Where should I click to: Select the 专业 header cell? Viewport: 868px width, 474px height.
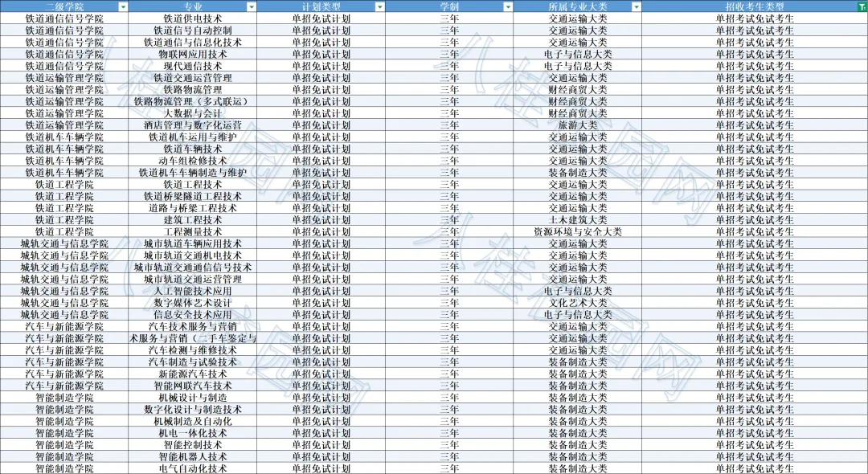click(x=193, y=6)
